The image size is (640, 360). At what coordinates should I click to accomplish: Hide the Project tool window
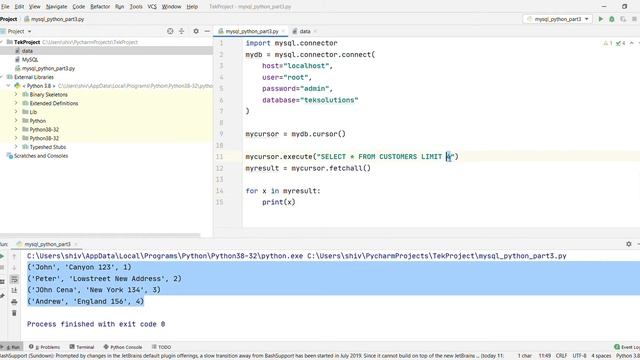coord(207,31)
